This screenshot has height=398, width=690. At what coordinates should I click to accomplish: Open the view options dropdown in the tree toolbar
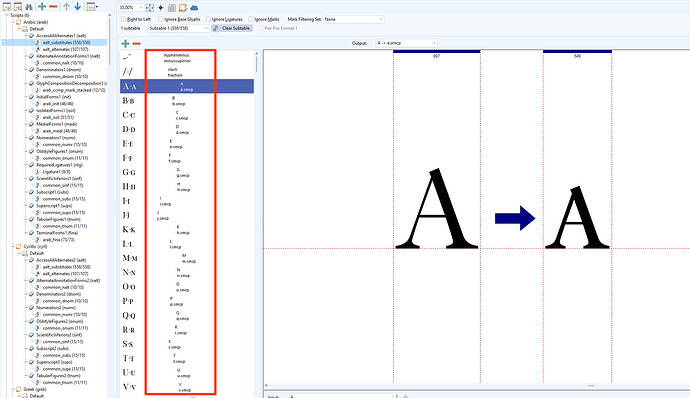[92, 7]
